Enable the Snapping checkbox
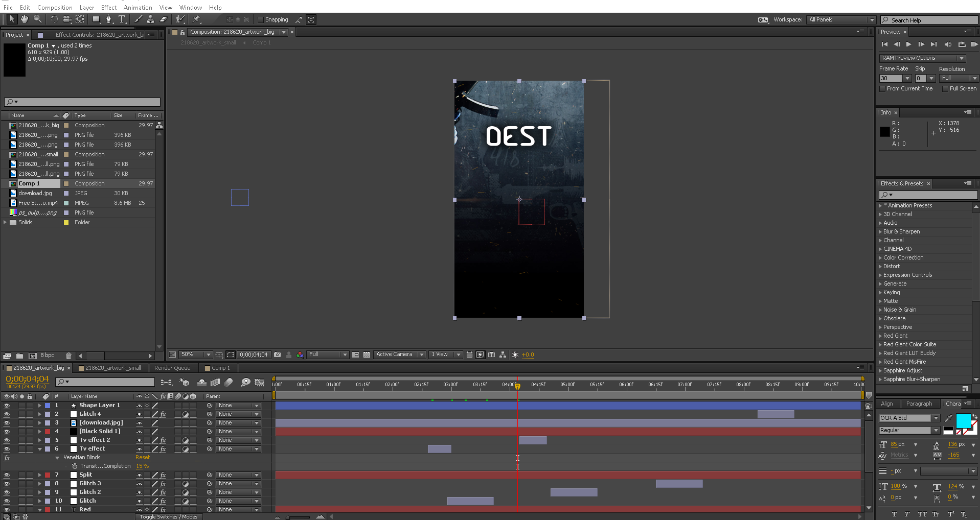Screen dimensions: 980x520 coord(261,20)
